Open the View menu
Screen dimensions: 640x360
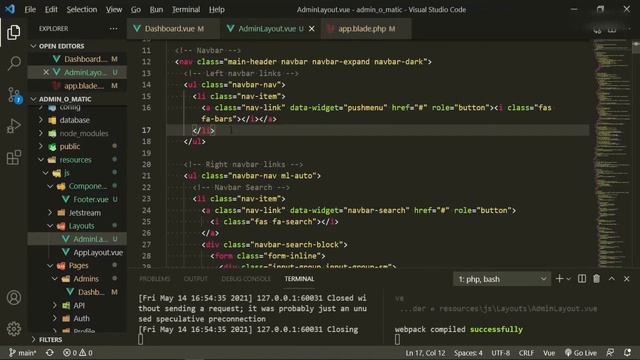114,9
